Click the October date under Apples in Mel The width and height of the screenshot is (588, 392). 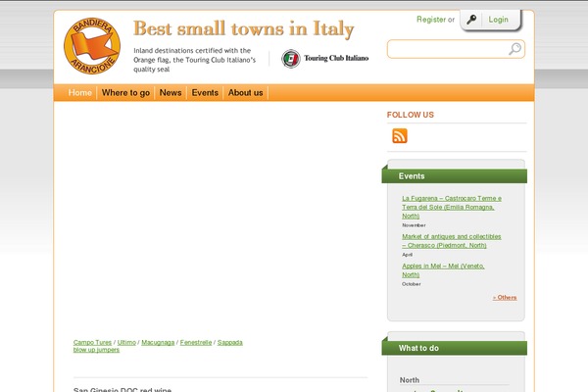point(411,284)
